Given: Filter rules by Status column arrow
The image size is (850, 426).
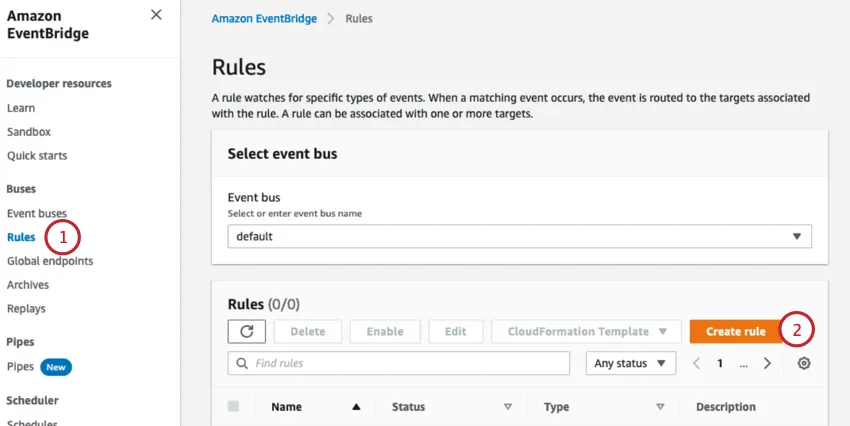Looking at the screenshot, I should (508, 407).
